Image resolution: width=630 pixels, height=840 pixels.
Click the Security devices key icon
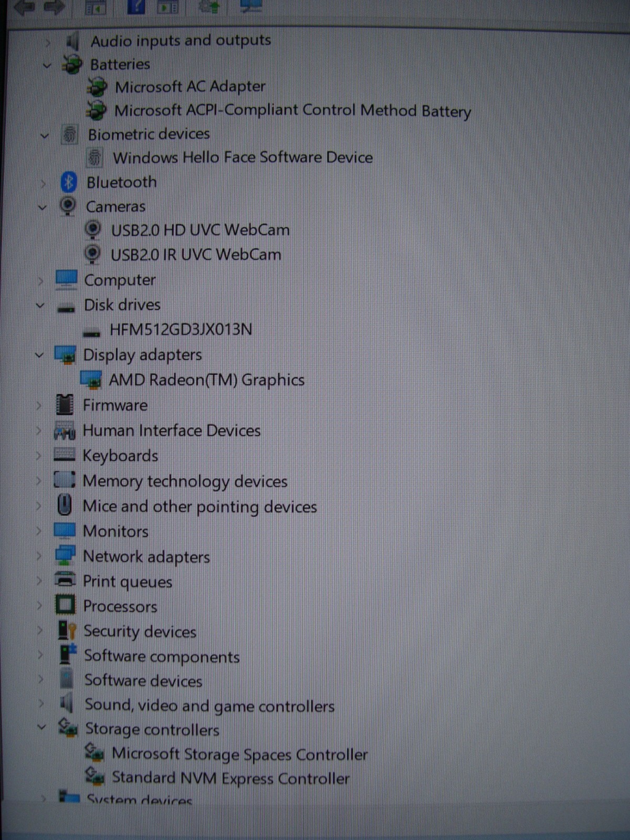click(x=67, y=630)
